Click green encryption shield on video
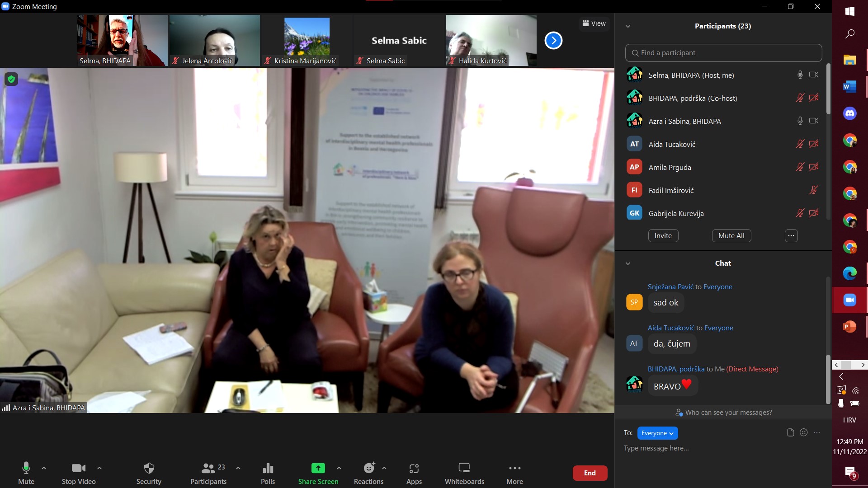 (11, 80)
